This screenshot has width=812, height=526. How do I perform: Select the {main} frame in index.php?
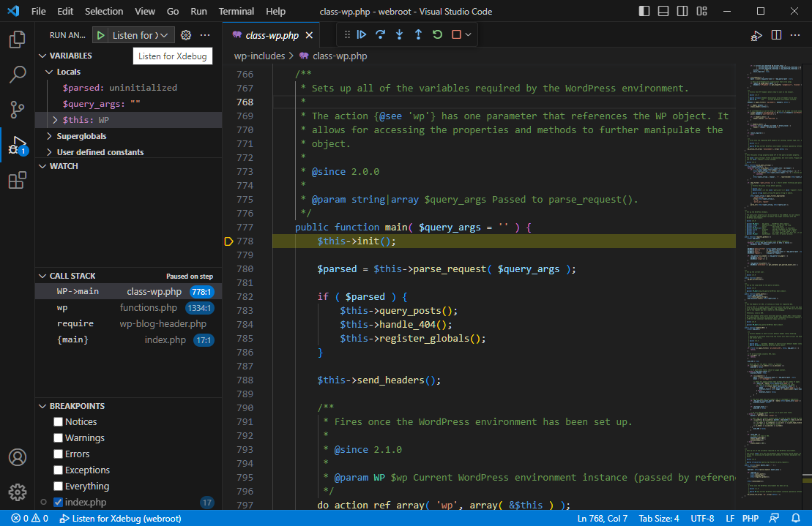(x=128, y=339)
